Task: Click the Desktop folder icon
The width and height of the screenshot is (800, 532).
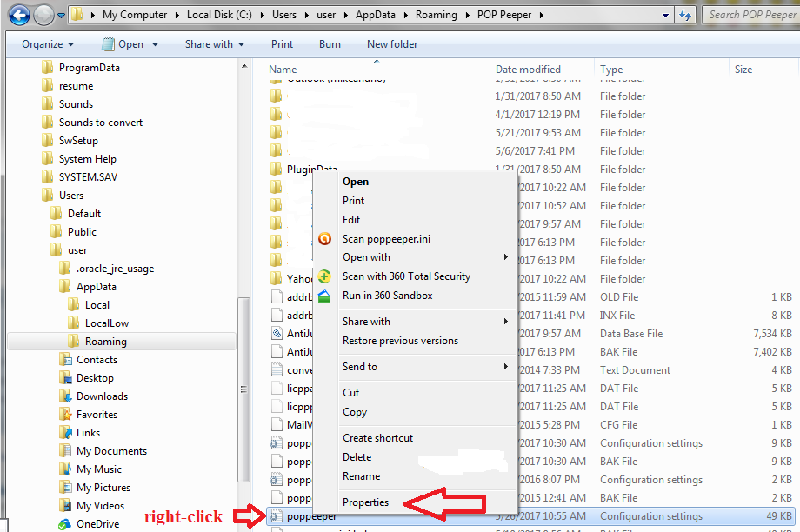Action: coord(65,378)
